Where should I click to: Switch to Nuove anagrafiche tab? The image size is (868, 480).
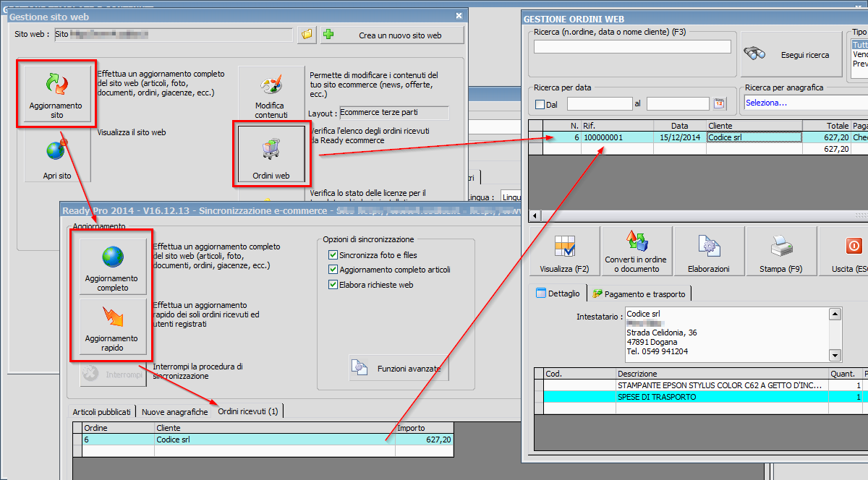[x=174, y=411]
